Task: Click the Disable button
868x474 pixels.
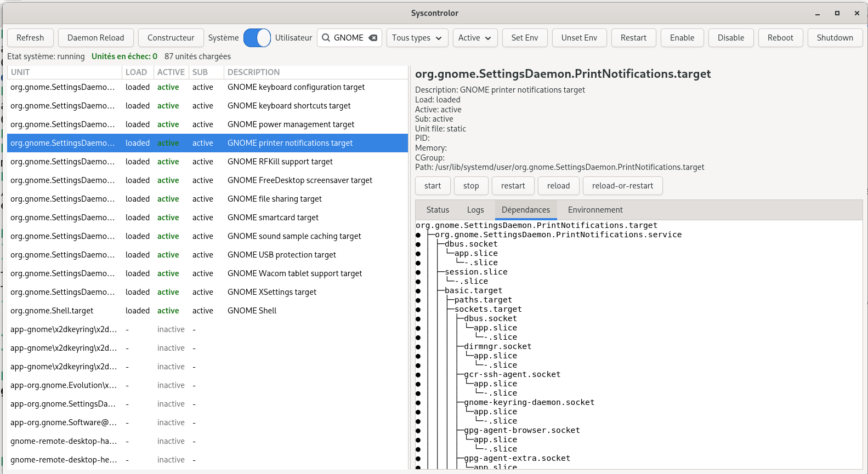Action: pos(731,38)
